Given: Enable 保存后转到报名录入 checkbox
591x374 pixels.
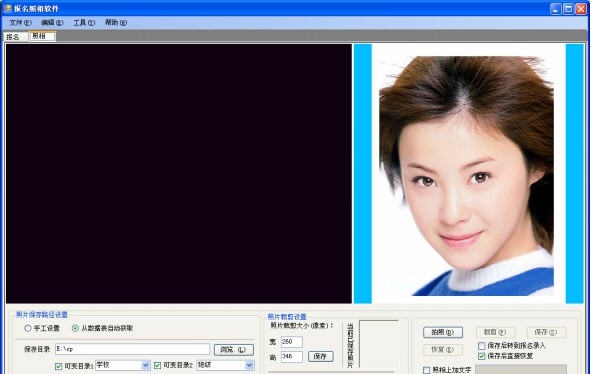Looking at the screenshot, I should point(481,346).
